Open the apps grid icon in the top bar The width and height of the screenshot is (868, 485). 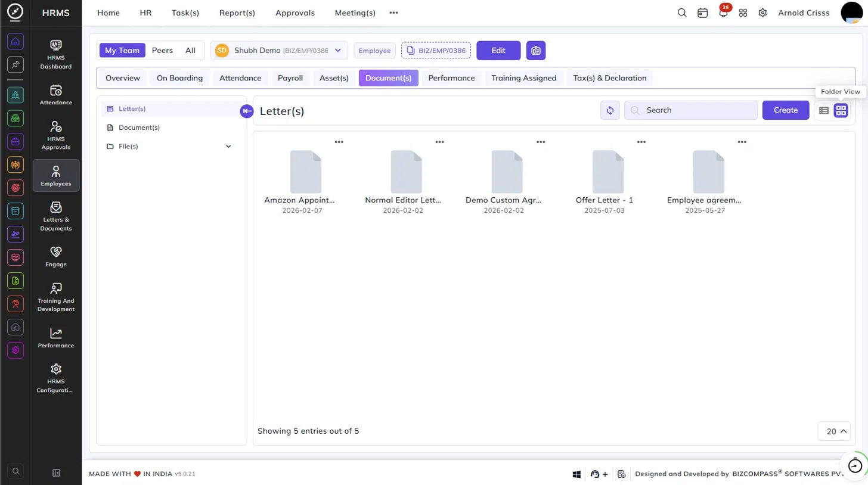pyautogui.click(x=743, y=13)
